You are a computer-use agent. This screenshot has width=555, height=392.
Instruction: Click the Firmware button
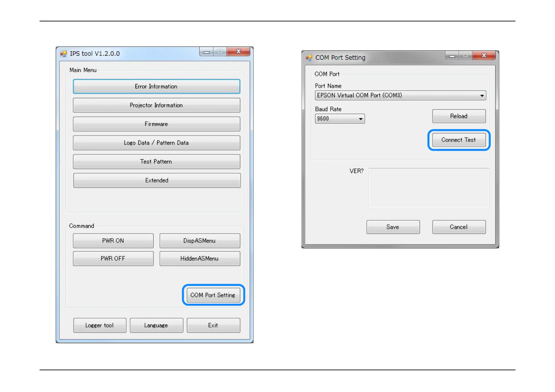click(157, 124)
